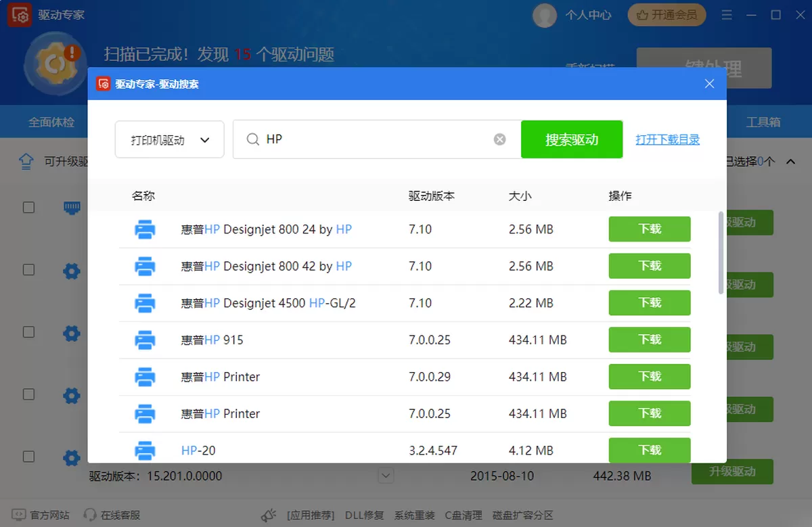
Task: Click the 开通会员 button
Action: (x=667, y=14)
